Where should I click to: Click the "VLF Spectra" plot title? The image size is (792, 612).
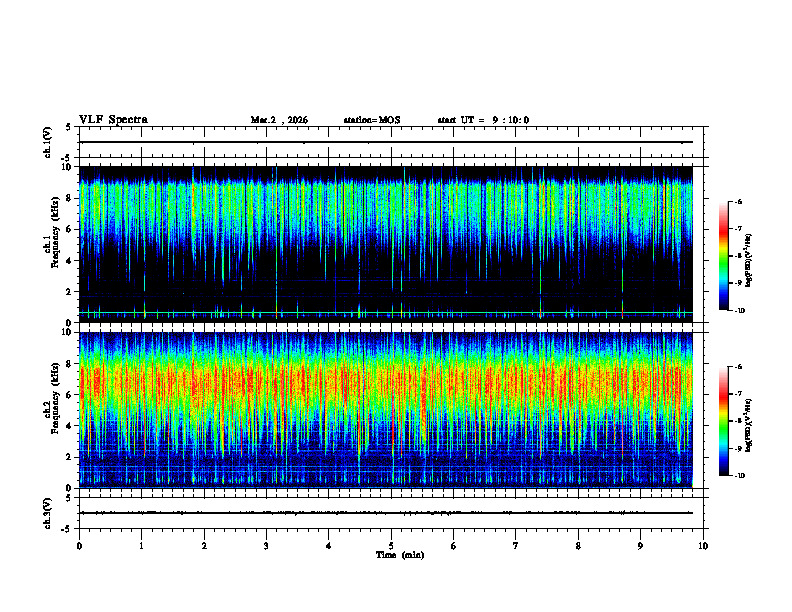113,120
